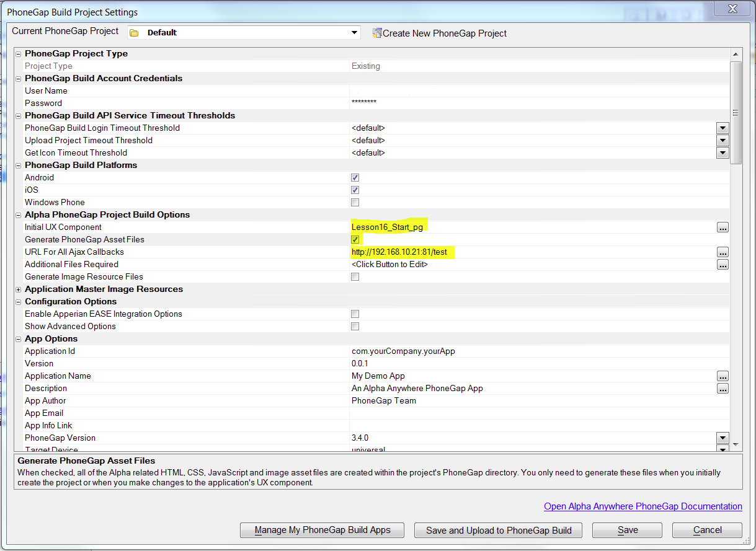This screenshot has height=551, width=756.
Task: Click the Create New PhoneGap Project icon
Action: point(376,33)
